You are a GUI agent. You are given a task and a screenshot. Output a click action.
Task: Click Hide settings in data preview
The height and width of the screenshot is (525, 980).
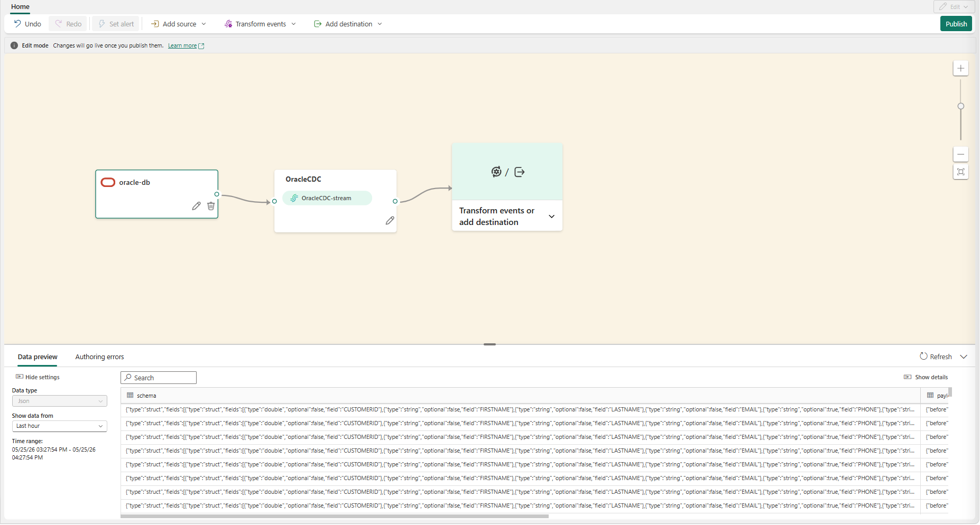(38, 377)
